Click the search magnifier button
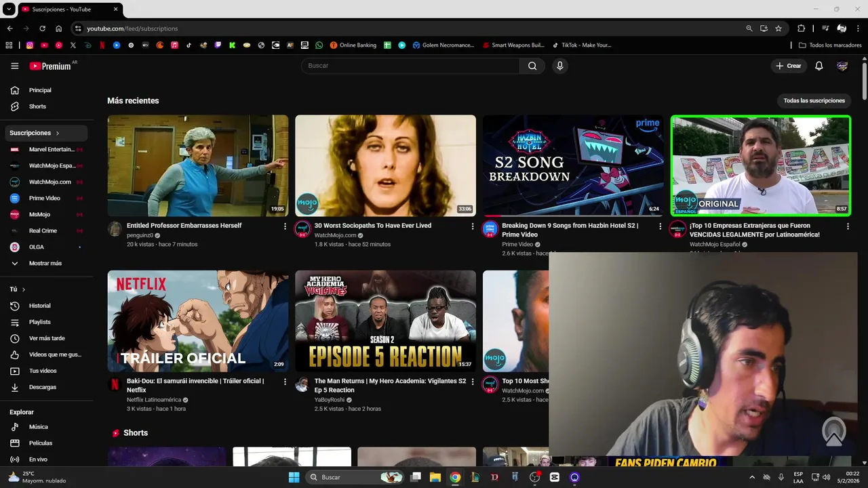This screenshot has height=488, width=868. pos(532,66)
